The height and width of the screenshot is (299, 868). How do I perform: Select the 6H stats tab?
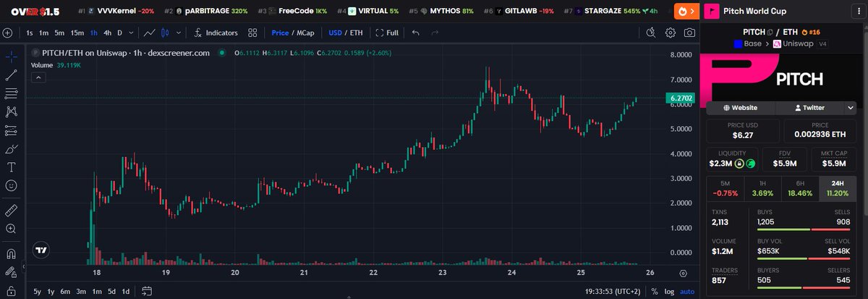coord(800,188)
